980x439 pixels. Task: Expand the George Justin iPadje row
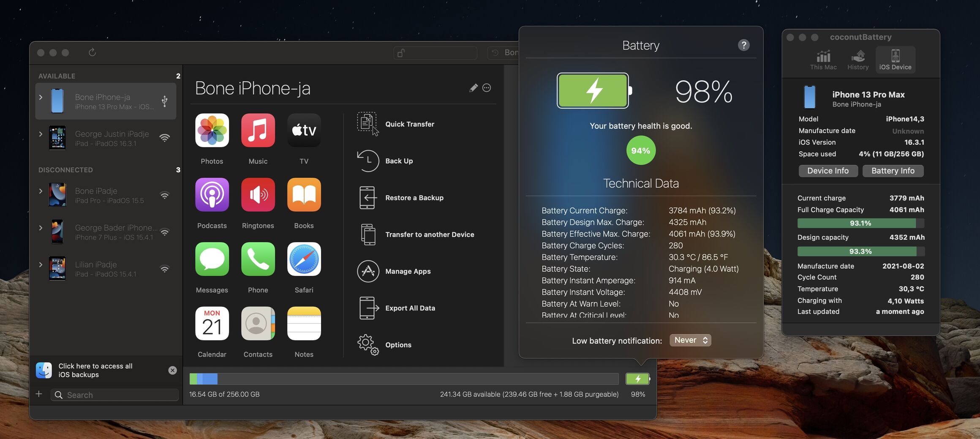(x=41, y=134)
